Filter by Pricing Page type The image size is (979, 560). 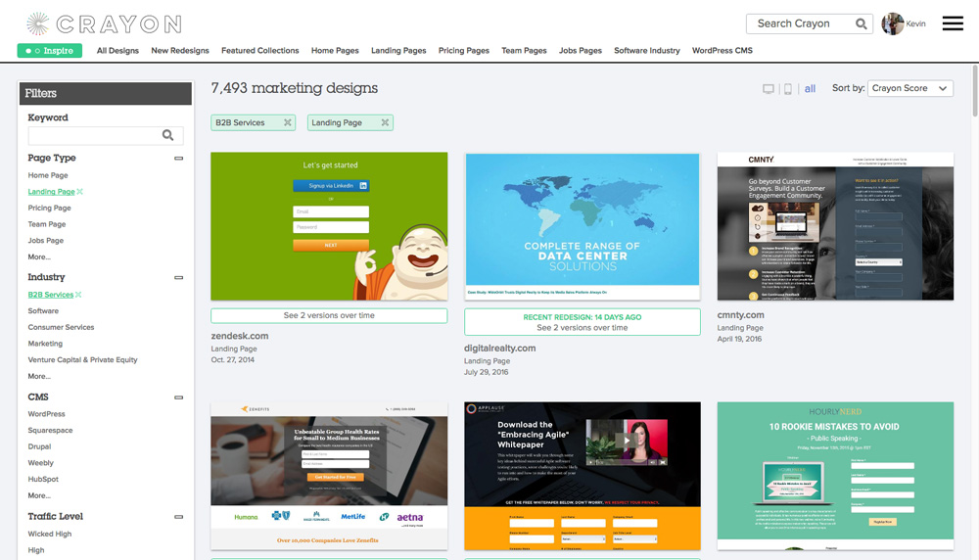(49, 208)
